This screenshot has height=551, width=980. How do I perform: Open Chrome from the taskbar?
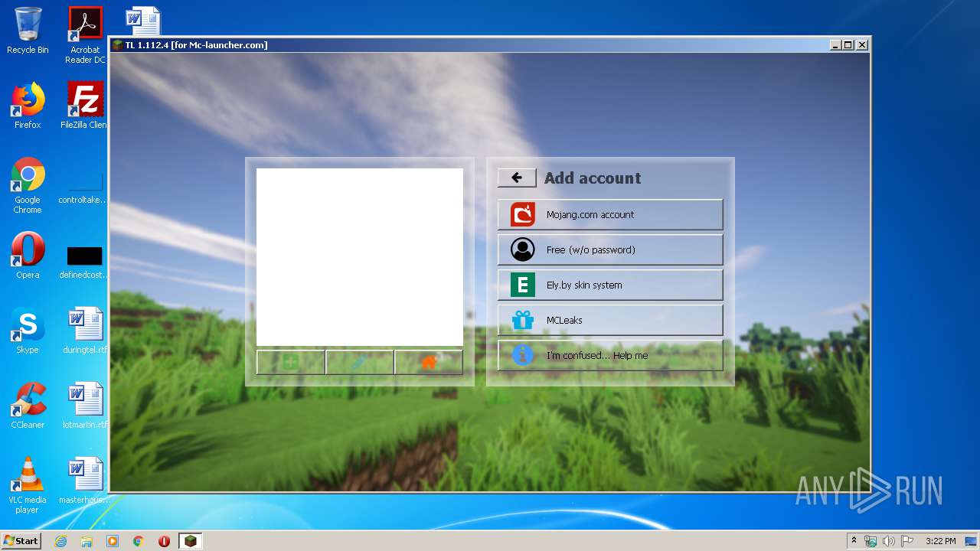click(139, 541)
